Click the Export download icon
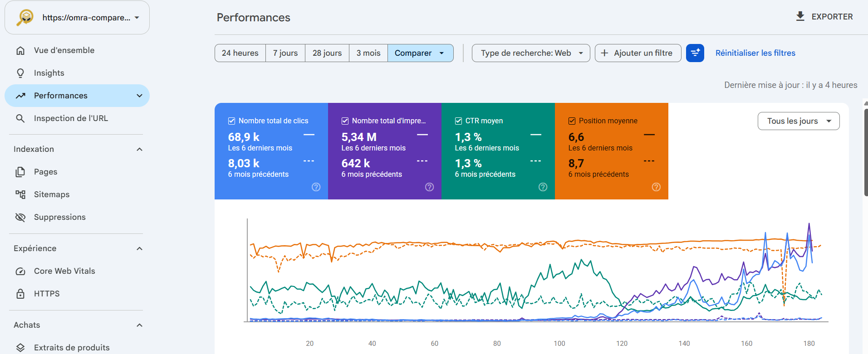Screen dimensions: 868x354 (x=800, y=16)
